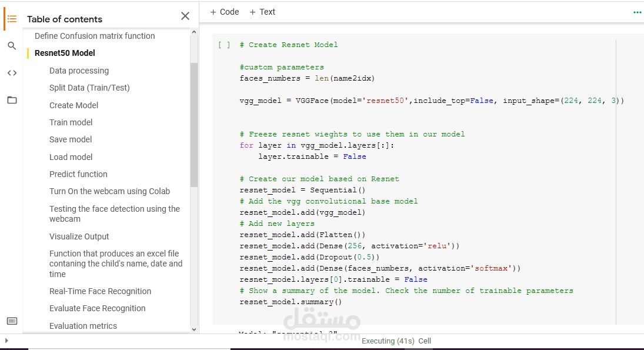This screenshot has height=350, width=644.
Task: Navigate to Train model section
Action: pos(71,122)
